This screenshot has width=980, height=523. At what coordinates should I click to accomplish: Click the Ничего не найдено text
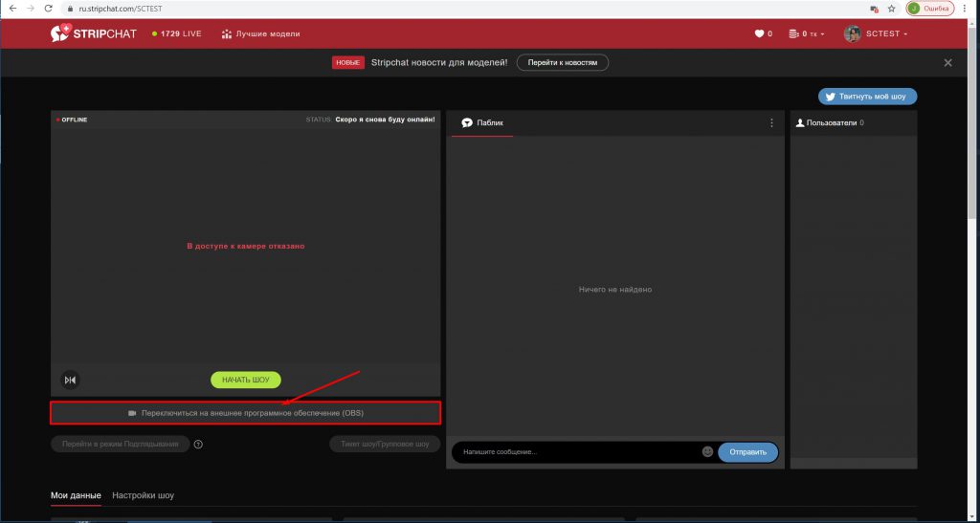tap(615, 290)
